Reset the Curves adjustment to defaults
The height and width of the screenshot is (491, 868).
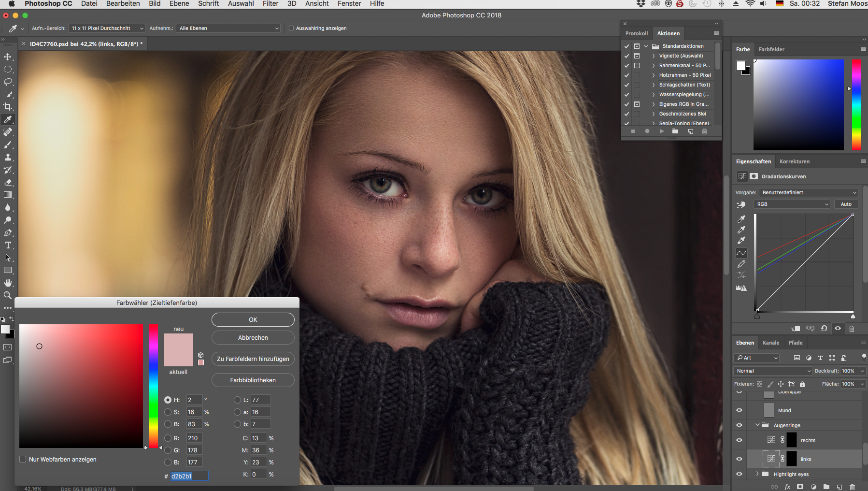click(824, 328)
